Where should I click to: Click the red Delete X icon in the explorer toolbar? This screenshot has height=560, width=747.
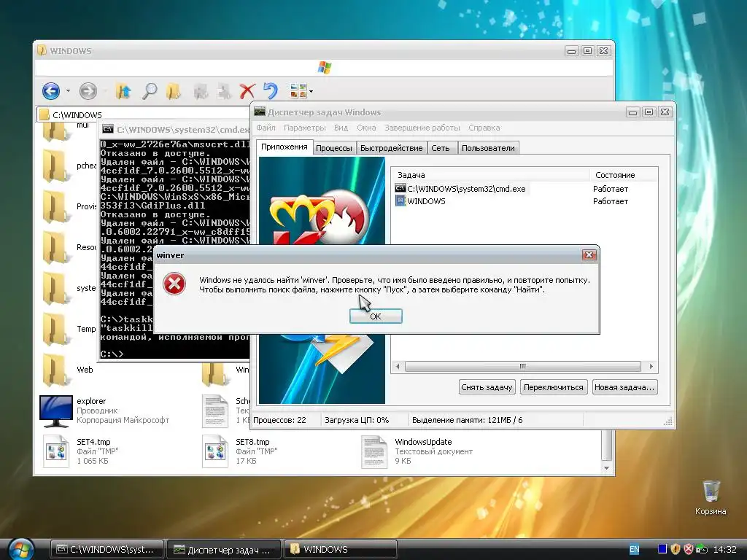point(247,90)
